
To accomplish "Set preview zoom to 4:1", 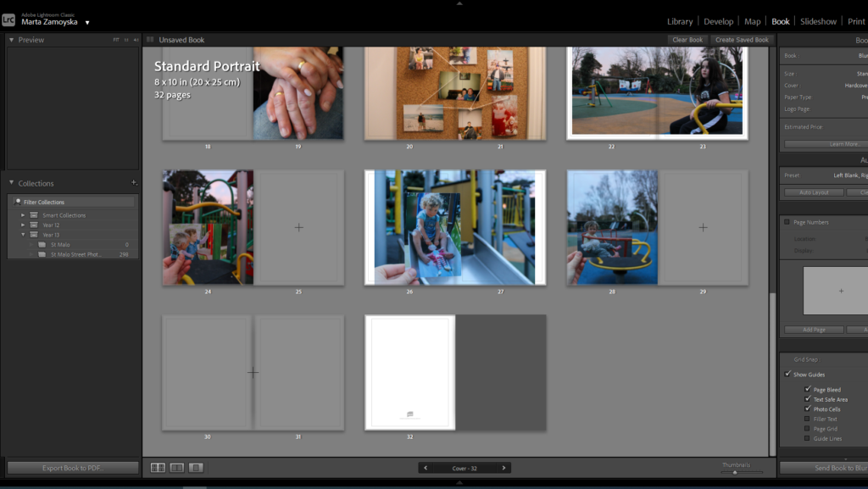I will pyautogui.click(x=136, y=40).
